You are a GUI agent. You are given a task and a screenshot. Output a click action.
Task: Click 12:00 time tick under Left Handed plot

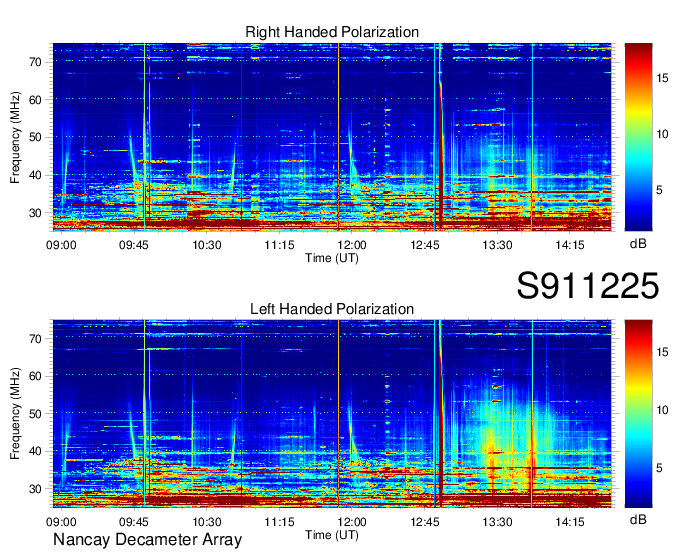(352, 522)
